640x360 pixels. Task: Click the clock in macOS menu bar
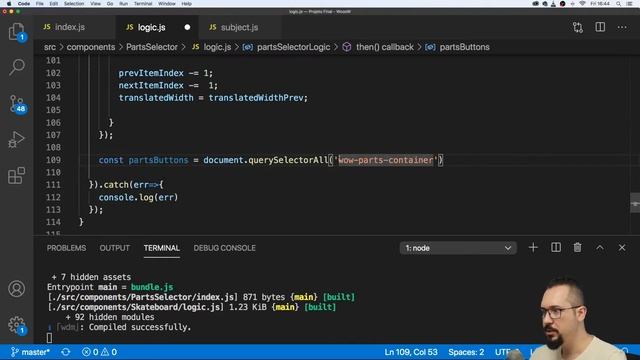click(600, 4)
